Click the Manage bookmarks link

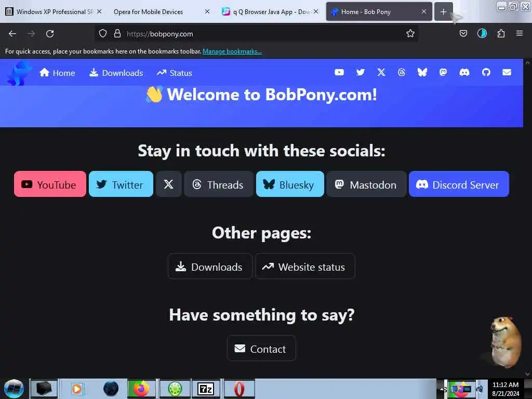(x=232, y=51)
